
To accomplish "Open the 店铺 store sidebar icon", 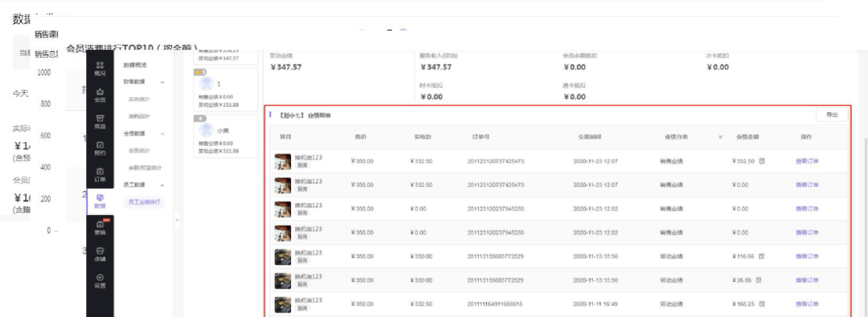I will 100,254.
